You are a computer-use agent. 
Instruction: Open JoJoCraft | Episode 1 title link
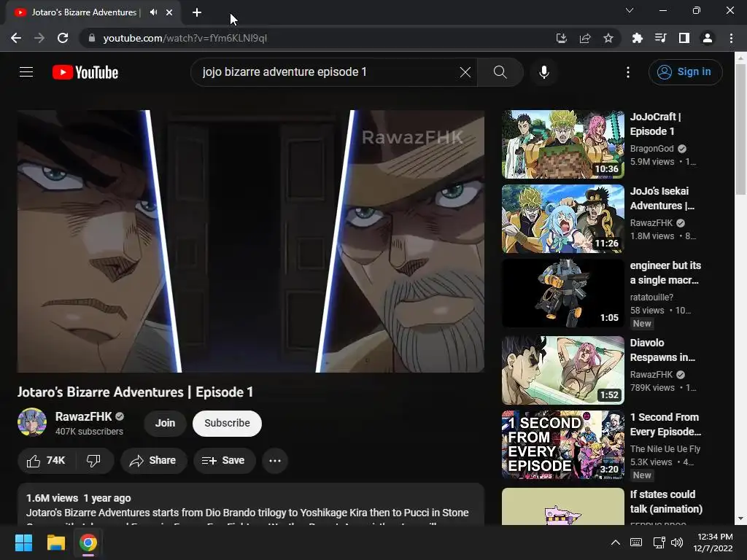(x=656, y=124)
